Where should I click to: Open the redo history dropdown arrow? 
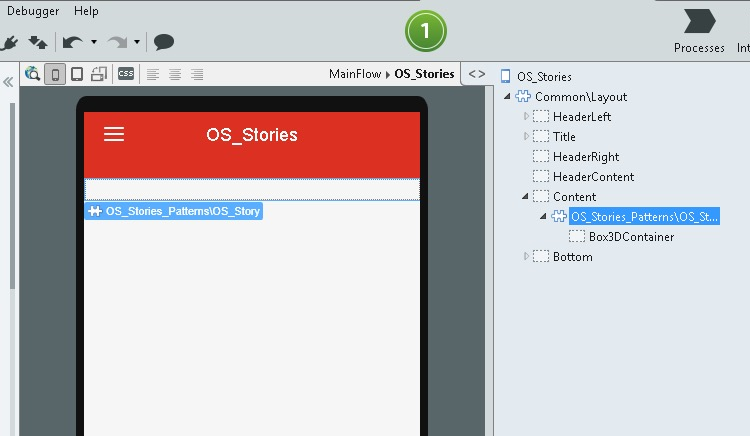point(137,42)
